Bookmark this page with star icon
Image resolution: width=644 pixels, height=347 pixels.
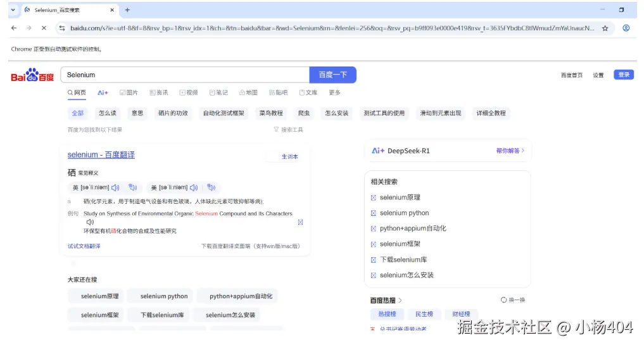point(605,28)
